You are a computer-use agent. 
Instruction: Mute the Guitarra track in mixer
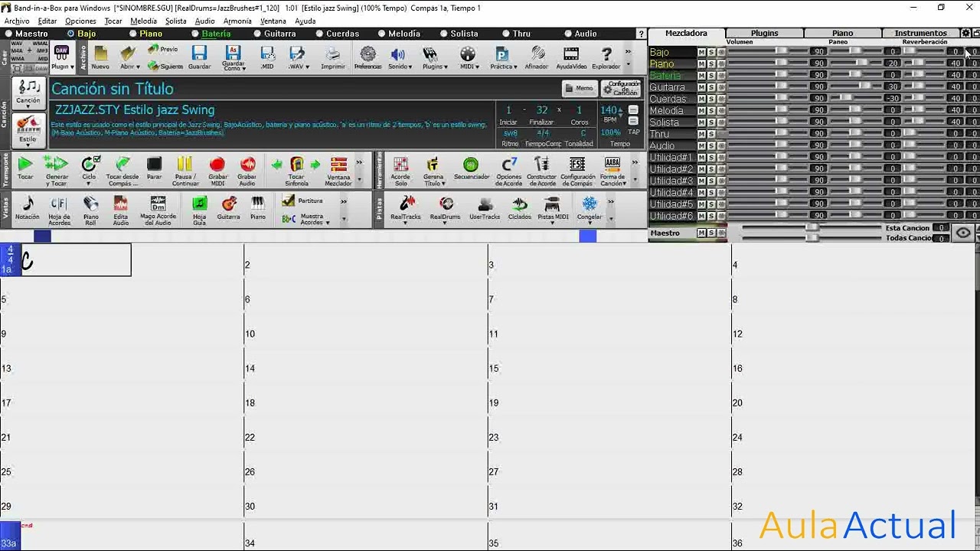point(701,87)
